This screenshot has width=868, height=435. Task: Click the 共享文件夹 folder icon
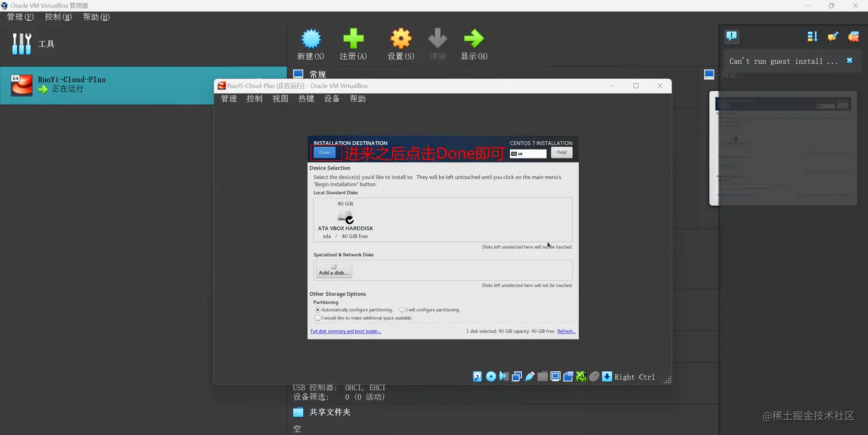298,412
